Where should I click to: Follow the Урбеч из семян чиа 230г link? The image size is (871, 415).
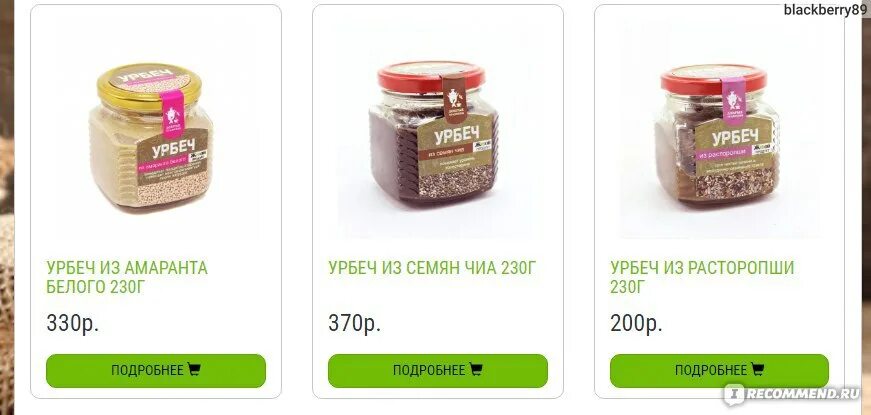pyautogui.click(x=432, y=268)
